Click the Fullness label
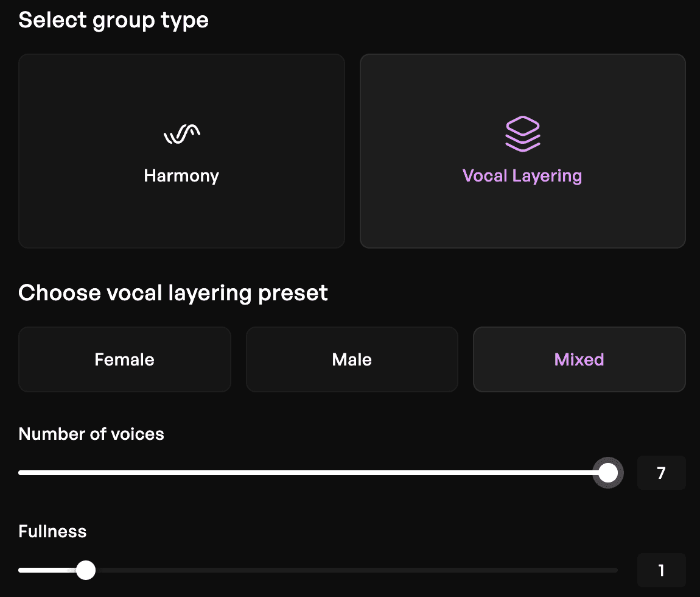The image size is (700, 597). pos(52,531)
